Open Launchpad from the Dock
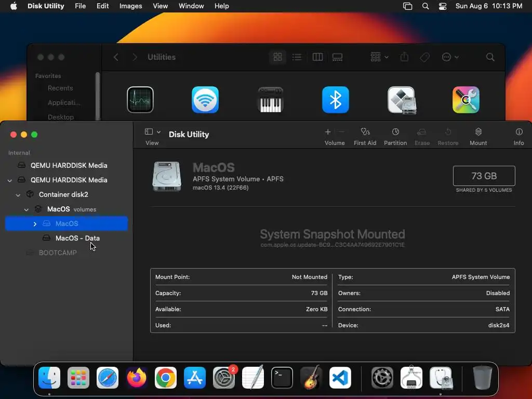This screenshot has width=532, height=399. (78, 378)
